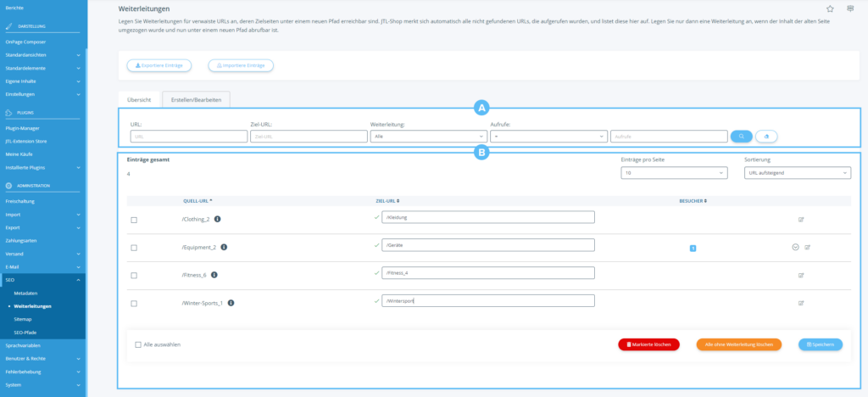This screenshot has height=397, width=868.
Task: Click the edit icon in the /Clothing_2 row
Action: (x=801, y=220)
